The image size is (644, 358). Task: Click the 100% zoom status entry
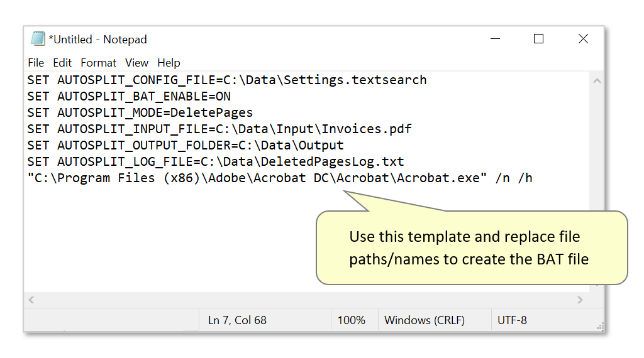pos(351,320)
